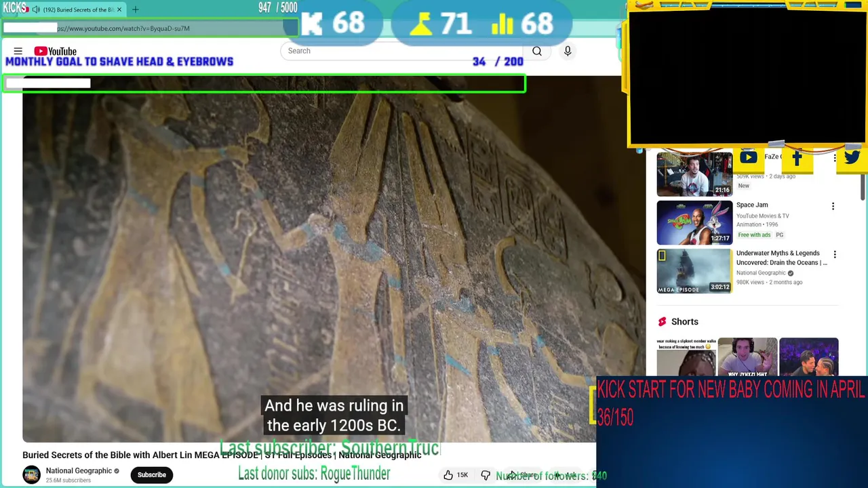Open National Geographic channel avatar
This screenshot has width=868, height=488.
click(x=31, y=474)
